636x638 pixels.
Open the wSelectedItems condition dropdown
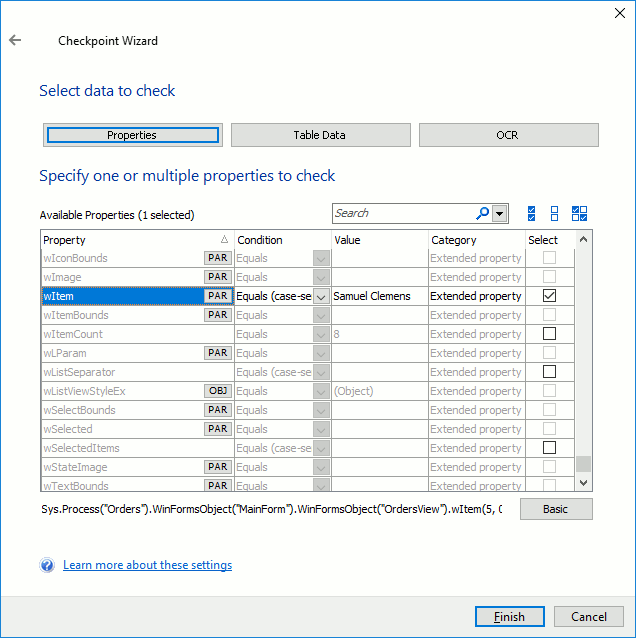pyautogui.click(x=321, y=448)
